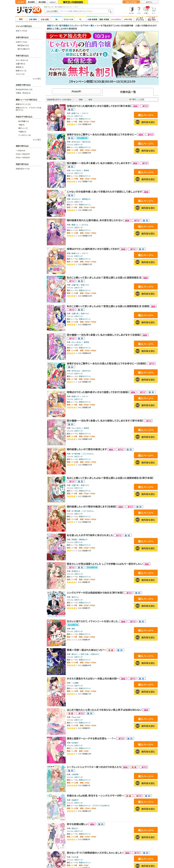174x868 pixels.
Task: Select the 少女・女性 category tab
Action: 45,20
